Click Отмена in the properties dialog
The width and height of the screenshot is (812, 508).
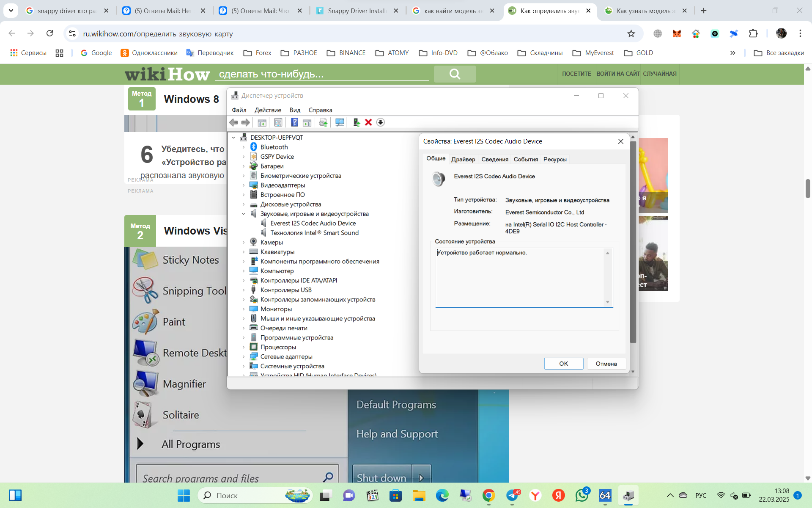[x=606, y=364]
